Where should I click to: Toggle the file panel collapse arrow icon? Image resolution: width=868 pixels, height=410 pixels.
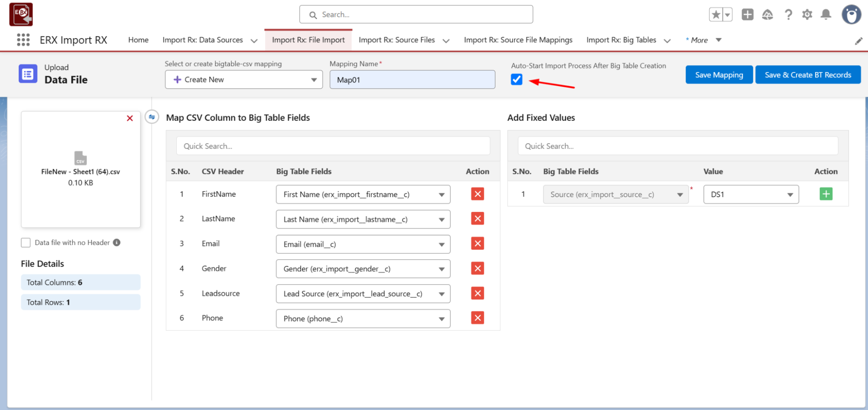click(x=152, y=117)
